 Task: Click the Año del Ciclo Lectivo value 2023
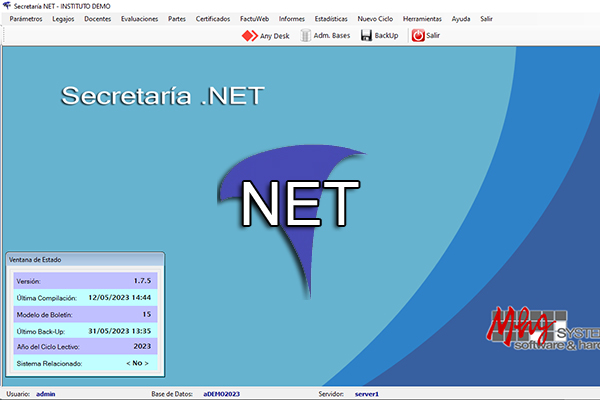click(x=142, y=346)
